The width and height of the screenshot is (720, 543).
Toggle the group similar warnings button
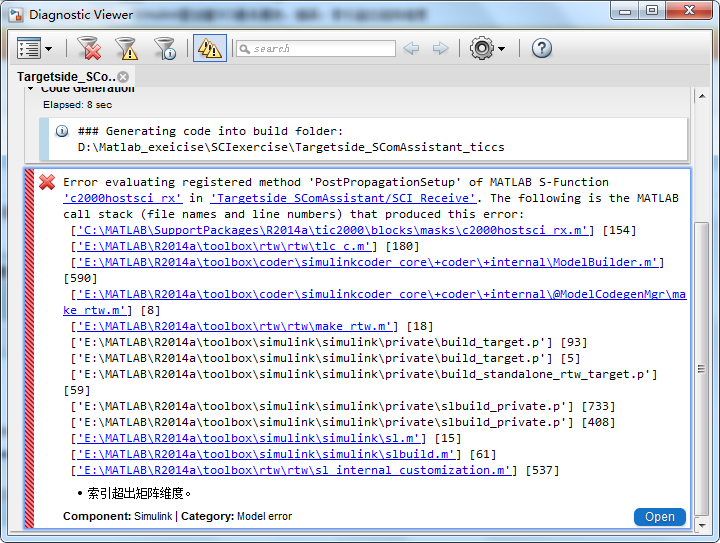[x=209, y=48]
